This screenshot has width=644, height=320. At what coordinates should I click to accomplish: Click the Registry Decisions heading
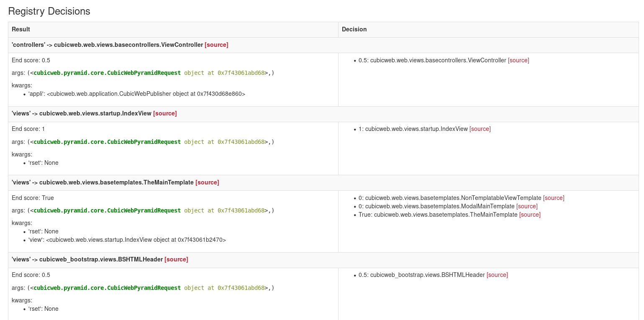[49, 11]
